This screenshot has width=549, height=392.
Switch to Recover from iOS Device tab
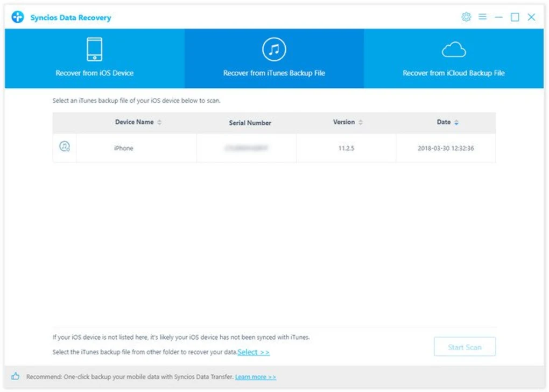(94, 73)
